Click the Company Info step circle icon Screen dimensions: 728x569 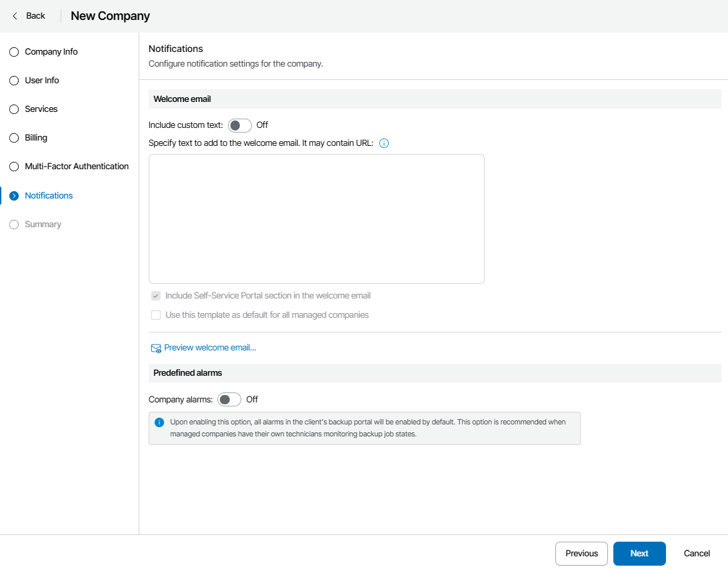click(x=14, y=52)
